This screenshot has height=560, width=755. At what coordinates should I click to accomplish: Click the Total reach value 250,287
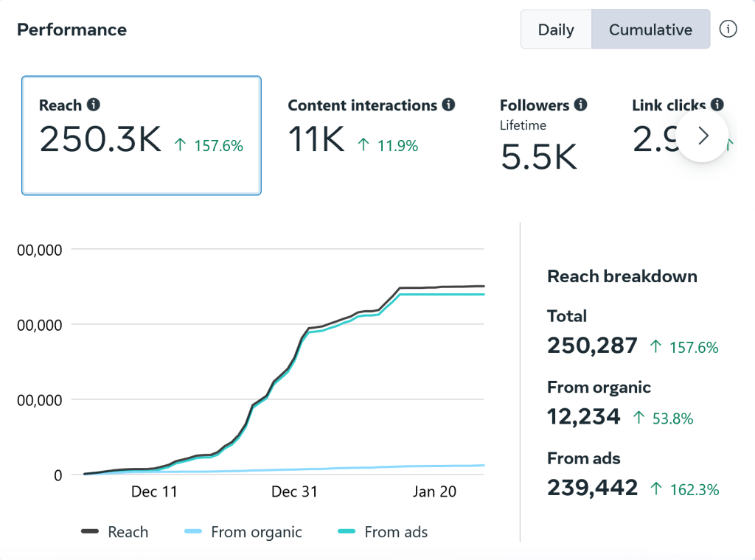[x=592, y=346]
